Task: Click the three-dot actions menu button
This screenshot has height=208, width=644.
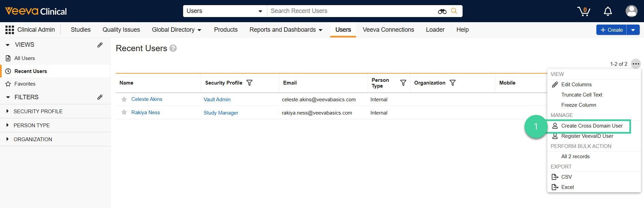Action: coord(636,64)
